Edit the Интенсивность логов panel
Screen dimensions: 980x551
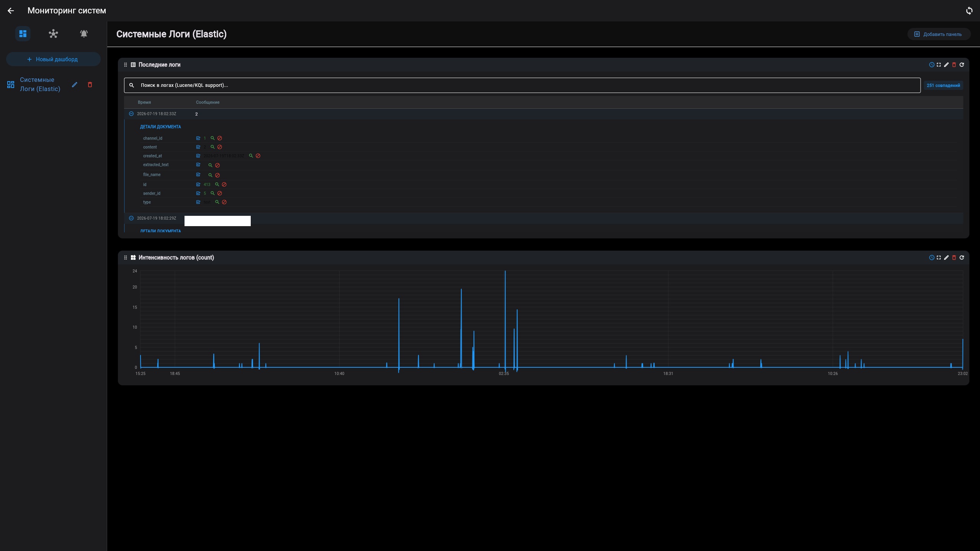pos(946,258)
